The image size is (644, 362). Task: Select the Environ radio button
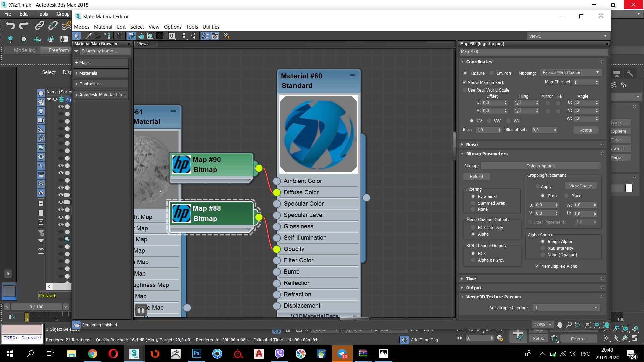click(x=492, y=73)
